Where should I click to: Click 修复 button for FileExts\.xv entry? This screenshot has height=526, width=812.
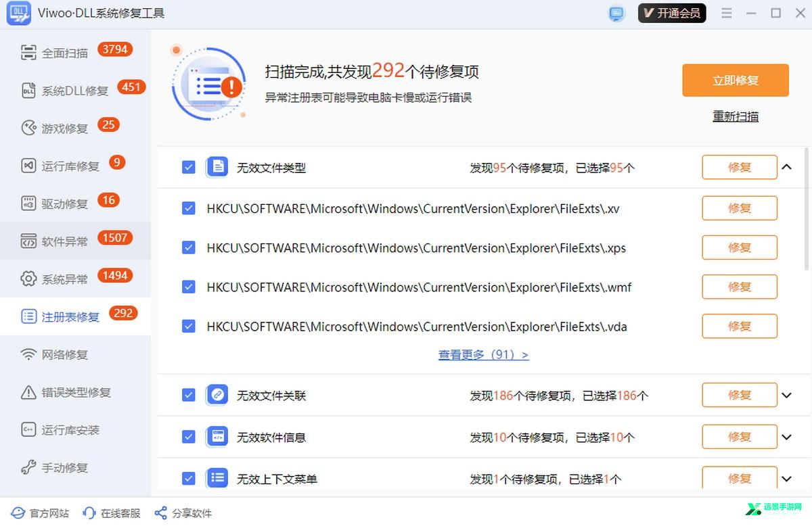point(740,208)
